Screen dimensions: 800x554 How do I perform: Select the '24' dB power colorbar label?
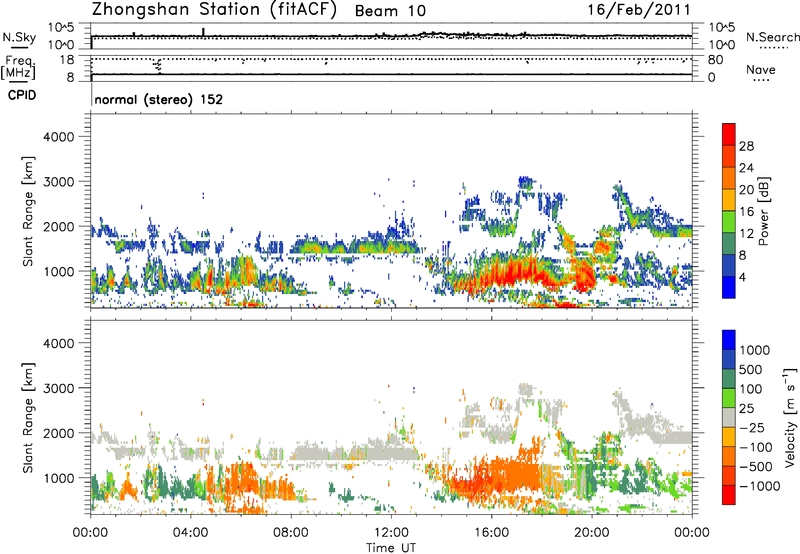pos(746,168)
